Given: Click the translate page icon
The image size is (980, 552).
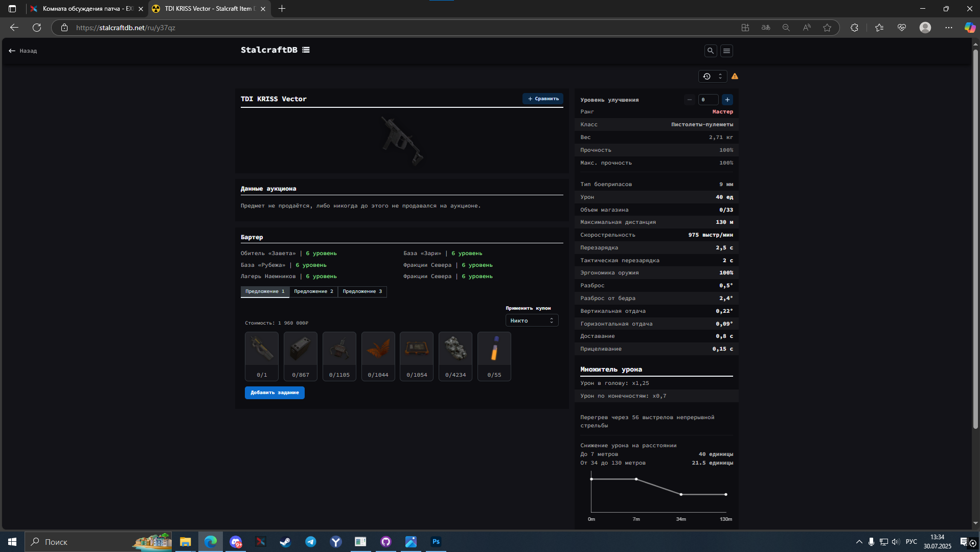Looking at the screenshot, I should click(766, 28).
